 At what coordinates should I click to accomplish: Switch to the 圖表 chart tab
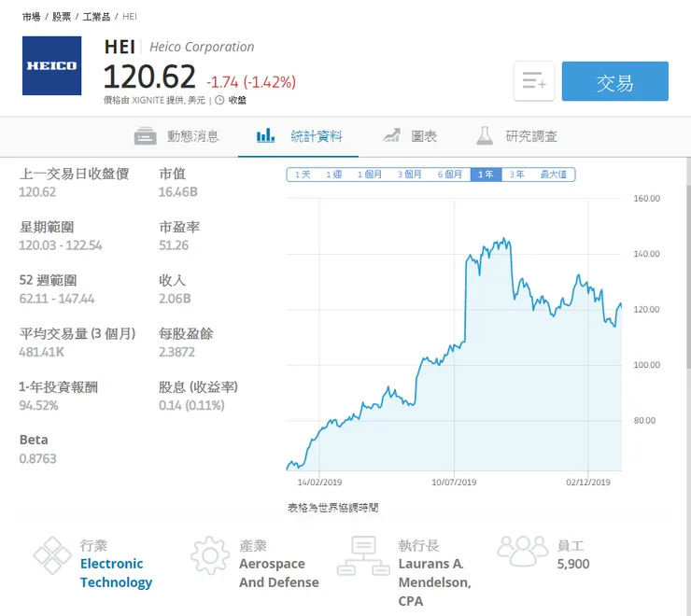click(x=409, y=136)
